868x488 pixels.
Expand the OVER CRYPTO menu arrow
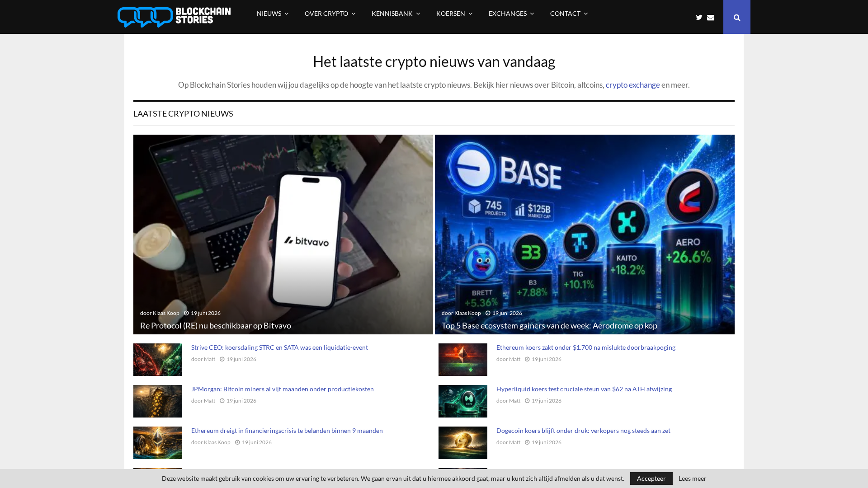pos(353,14)
